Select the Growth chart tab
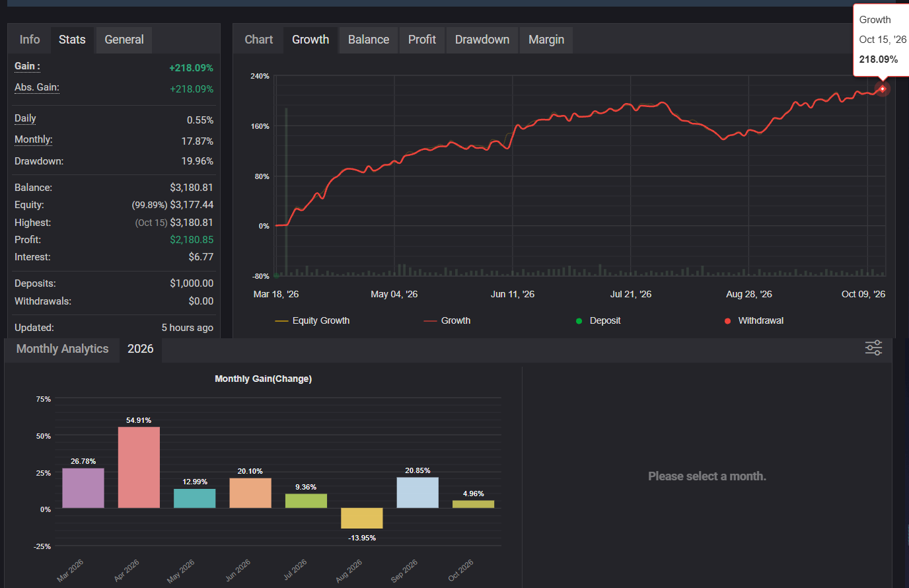Image resolution: width=909 pixels, height=588 pixels. pos(310,40)
